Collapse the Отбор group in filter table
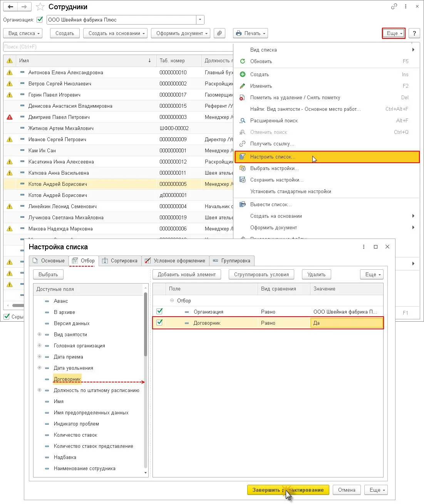 tap(172, 300)
